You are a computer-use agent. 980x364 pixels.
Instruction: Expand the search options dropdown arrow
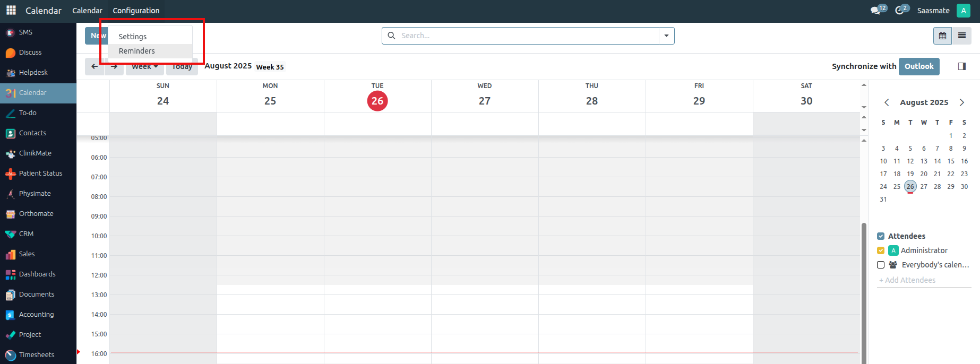tap(666, 36)
